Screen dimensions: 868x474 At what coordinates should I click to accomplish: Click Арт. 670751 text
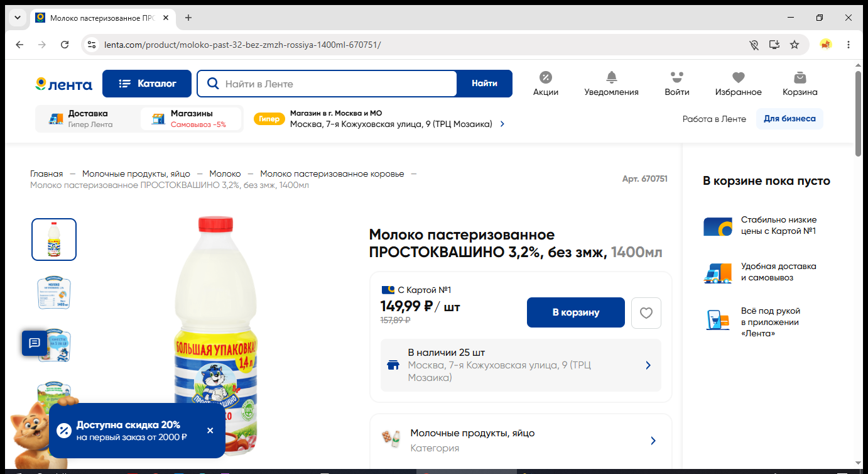(645, 179)
